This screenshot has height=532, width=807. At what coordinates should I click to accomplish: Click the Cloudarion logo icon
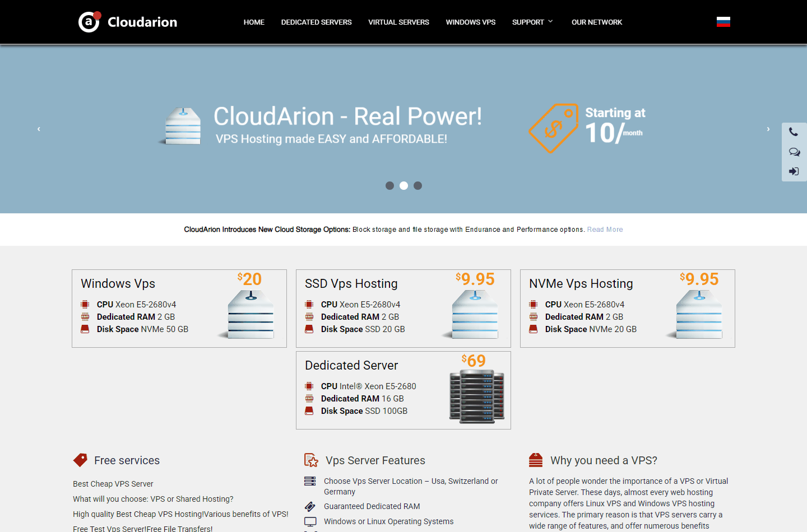coord(89,22)
